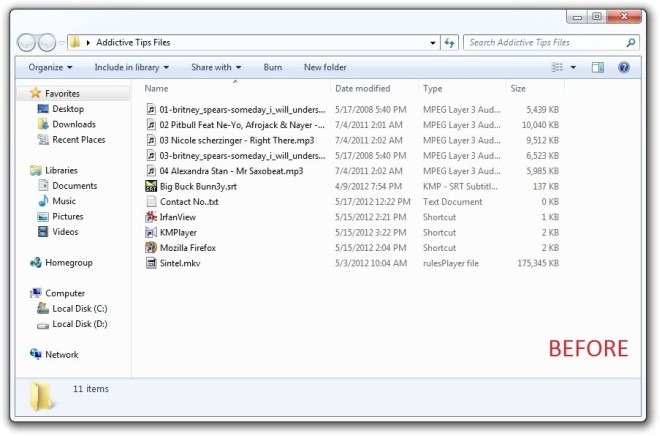Select the 01-britney_spears-someday file name
This screenshot has height=436, width=660.
(x=242, y=110)
